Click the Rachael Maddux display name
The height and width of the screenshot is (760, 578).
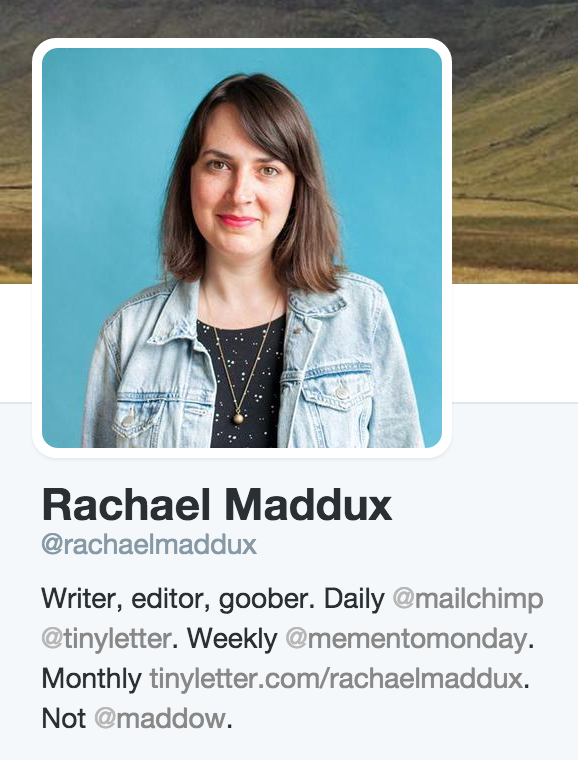coord(217,506)
